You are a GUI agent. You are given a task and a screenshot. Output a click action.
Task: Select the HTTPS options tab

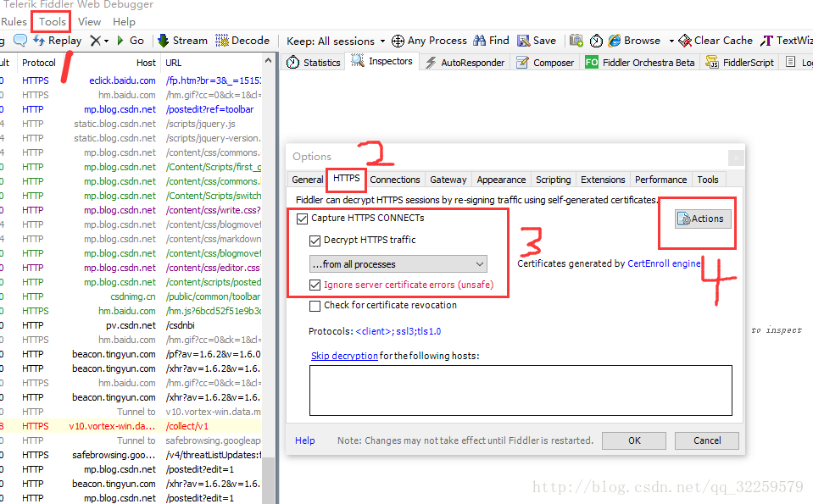point(347,178)
